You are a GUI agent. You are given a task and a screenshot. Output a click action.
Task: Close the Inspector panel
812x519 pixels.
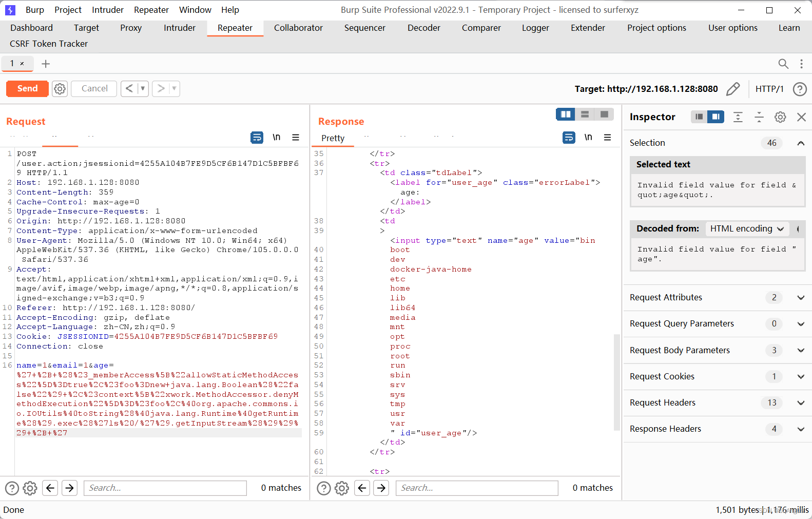(801, 117)
